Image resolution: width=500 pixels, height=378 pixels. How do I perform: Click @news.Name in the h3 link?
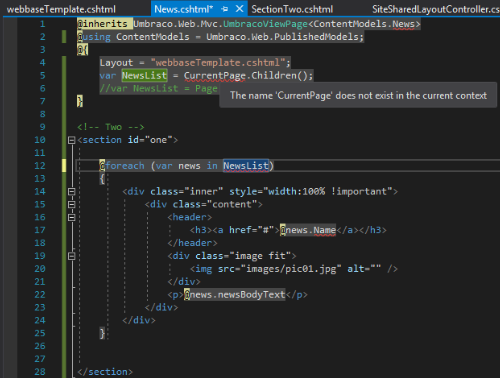click(308, 230)
